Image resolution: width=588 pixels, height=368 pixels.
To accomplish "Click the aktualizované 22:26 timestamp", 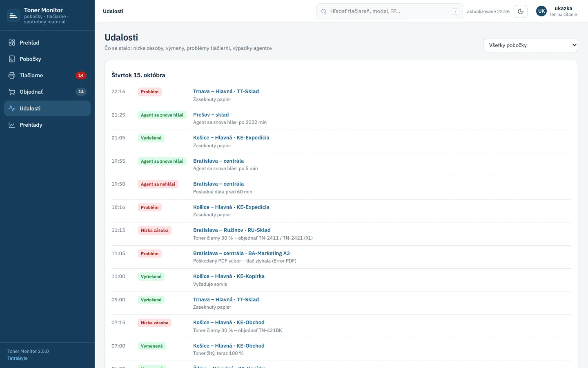I will [x=488, y=11].
